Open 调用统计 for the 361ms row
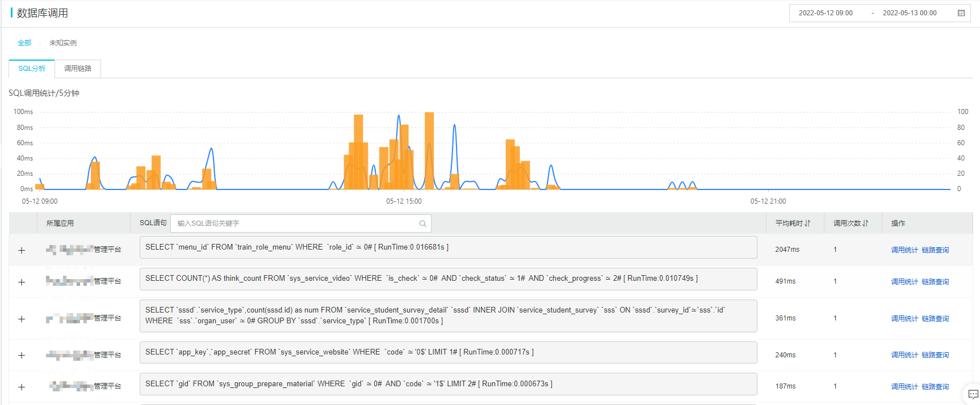 tap(904, 319)
